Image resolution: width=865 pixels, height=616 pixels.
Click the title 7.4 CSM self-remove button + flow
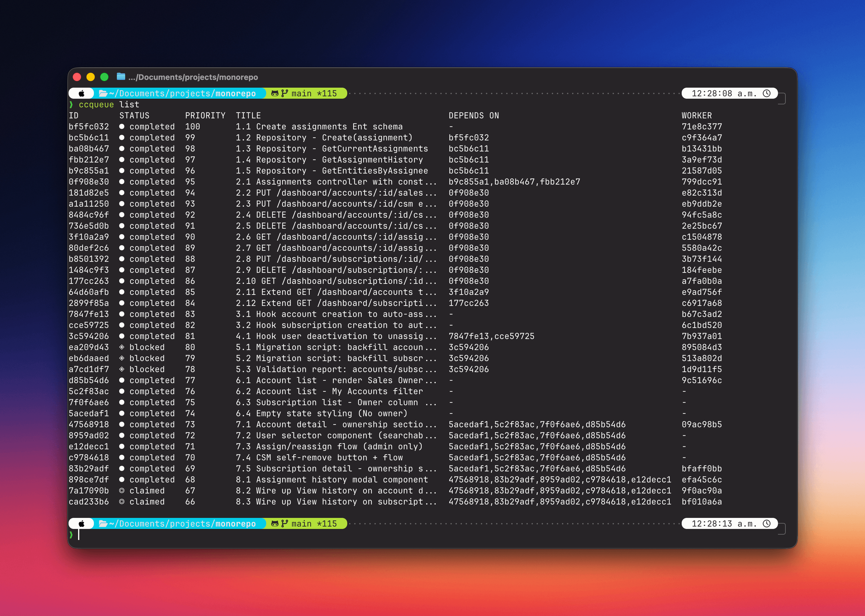[319, 457]
